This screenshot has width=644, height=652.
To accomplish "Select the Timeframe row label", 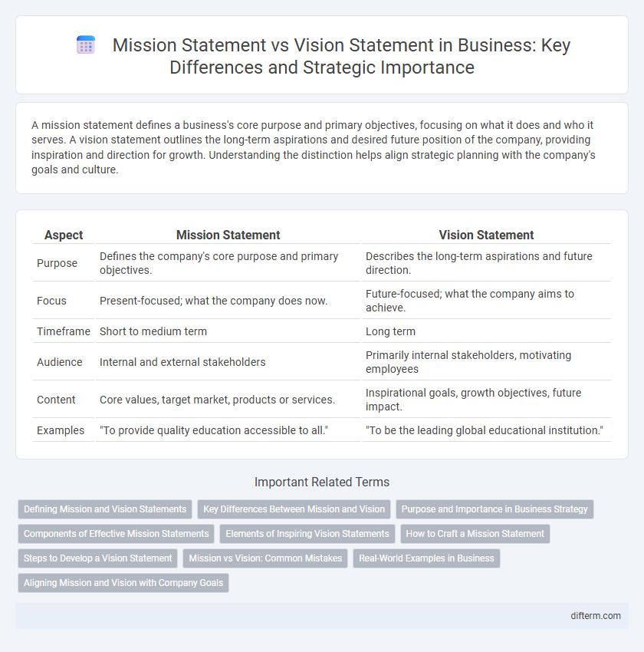I will pyautogui.click(x=64, y=331).
